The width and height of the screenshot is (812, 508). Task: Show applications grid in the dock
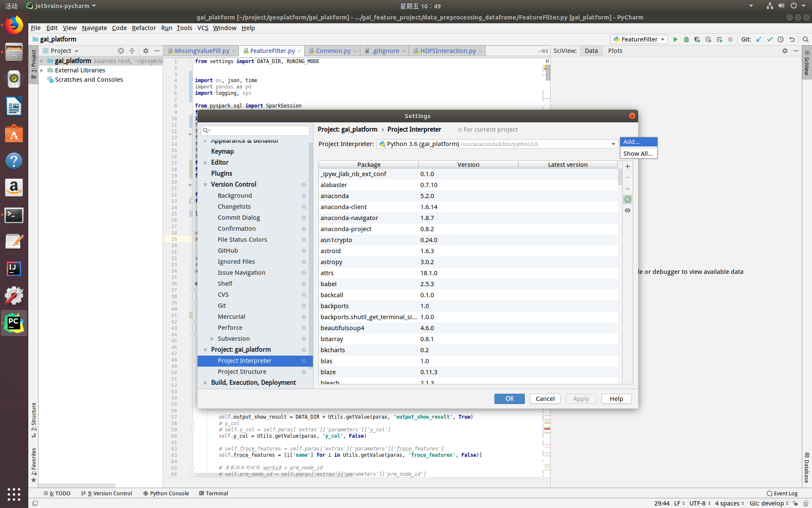pyautogui.click(x=14, y=494)
